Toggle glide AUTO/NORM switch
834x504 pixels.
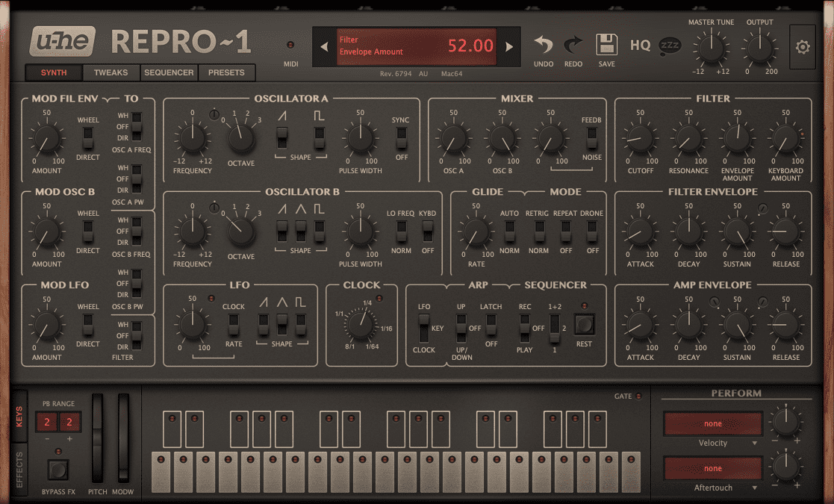tap(509, 231)
